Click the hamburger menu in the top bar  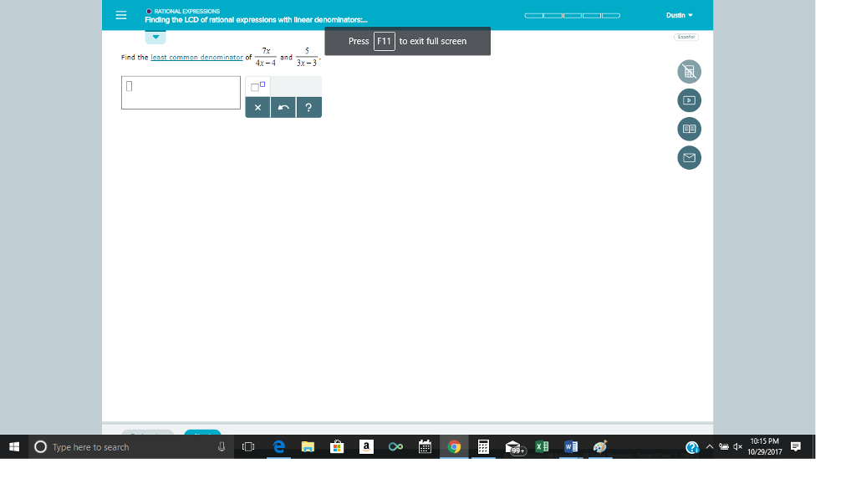click(x=120, y=15)
